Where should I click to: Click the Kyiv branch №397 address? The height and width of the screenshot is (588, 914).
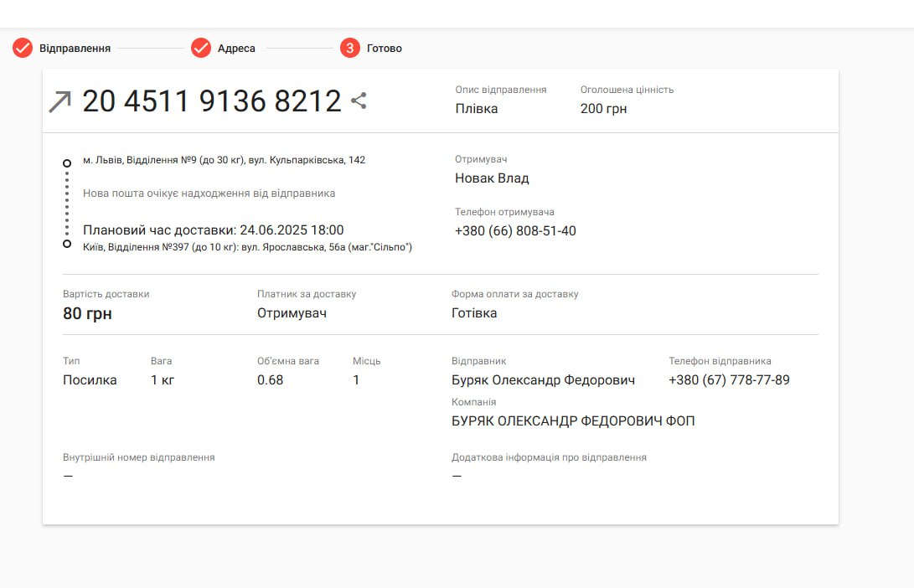247,247
